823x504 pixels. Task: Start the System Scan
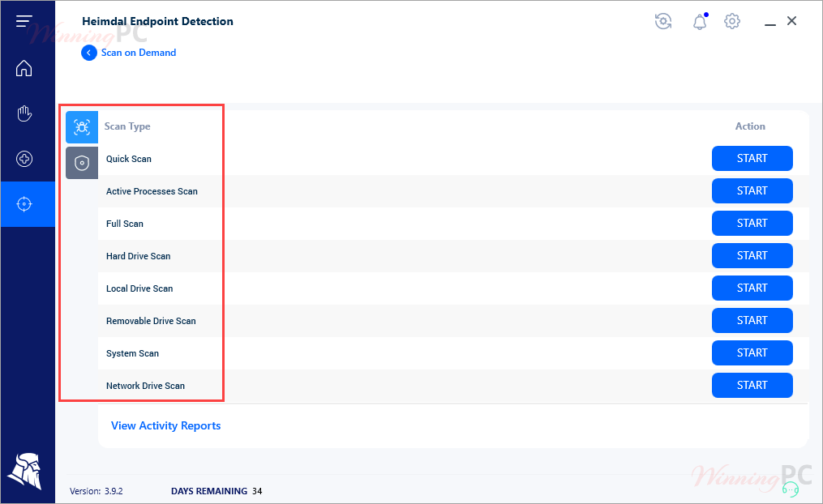(752, 353)
